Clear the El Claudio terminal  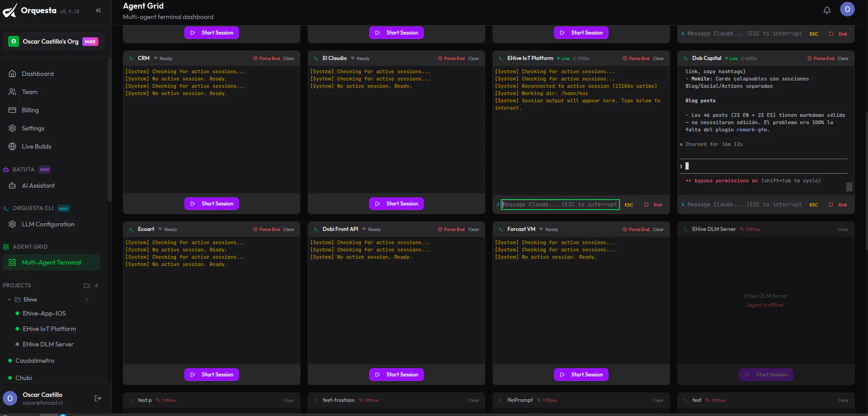click(x=473, y=58)
